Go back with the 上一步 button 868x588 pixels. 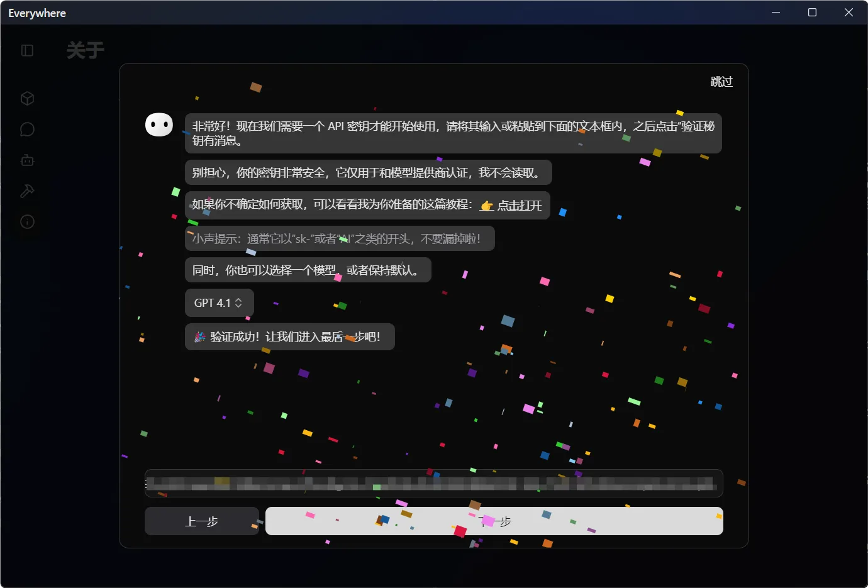pos(201,521)
